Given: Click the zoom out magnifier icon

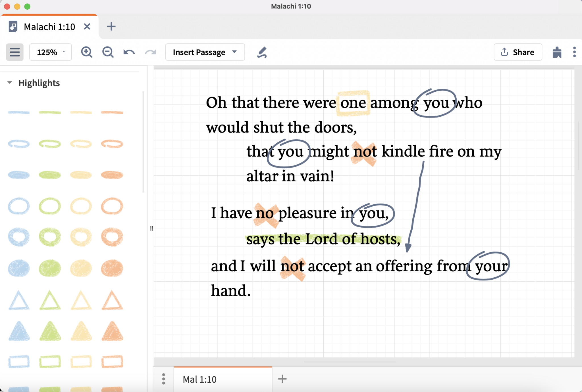Looking at the screenshot, I should coord(108,52).
